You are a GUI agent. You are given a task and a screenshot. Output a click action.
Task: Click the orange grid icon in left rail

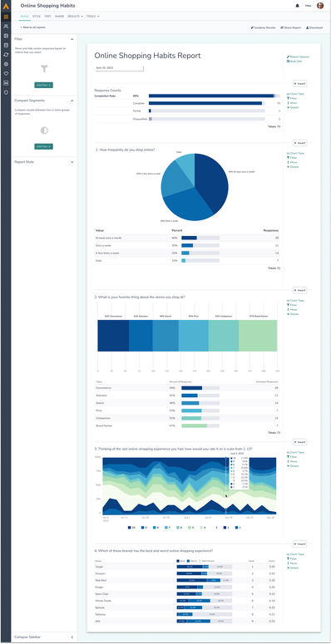point(6,17)
